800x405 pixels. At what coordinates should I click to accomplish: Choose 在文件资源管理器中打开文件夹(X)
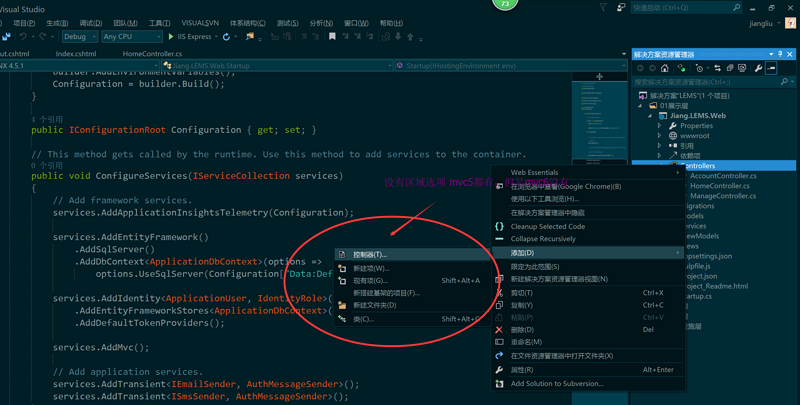pyautogui.click(x=588, y=356)
